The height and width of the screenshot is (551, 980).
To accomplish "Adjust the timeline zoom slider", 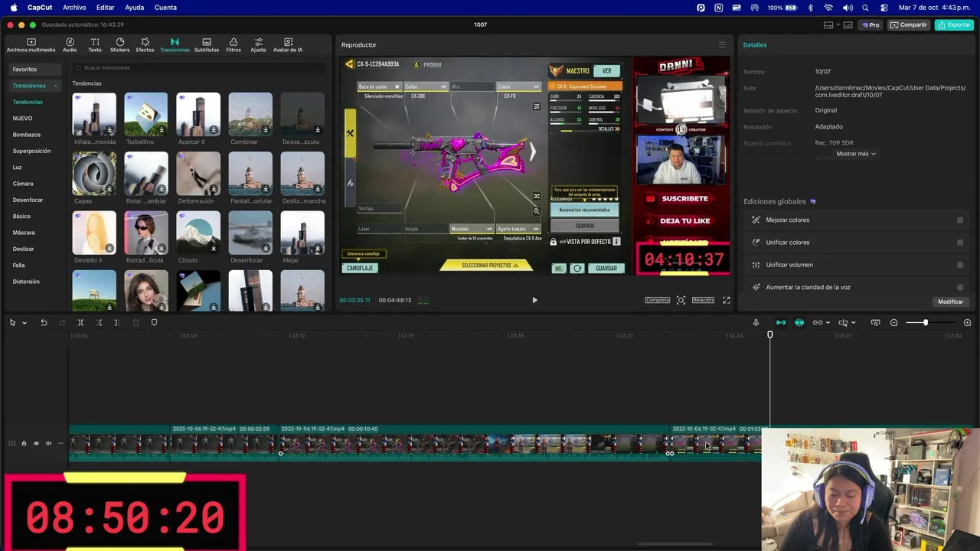I will tap(926, 323).
